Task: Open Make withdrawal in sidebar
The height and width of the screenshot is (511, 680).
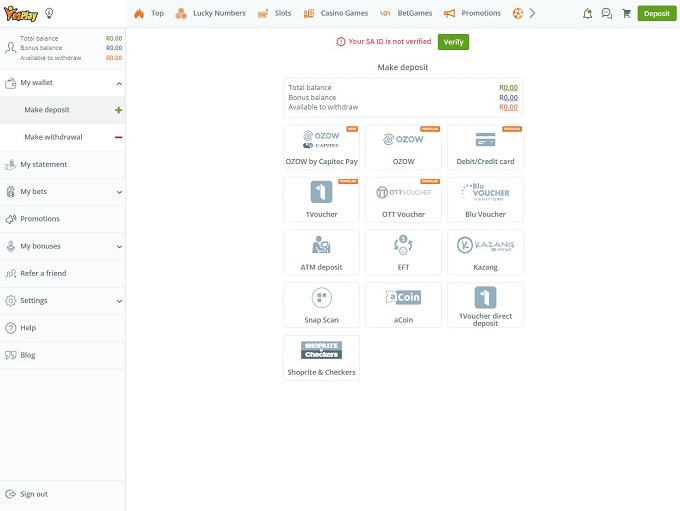Action: (x=54, y=137)
